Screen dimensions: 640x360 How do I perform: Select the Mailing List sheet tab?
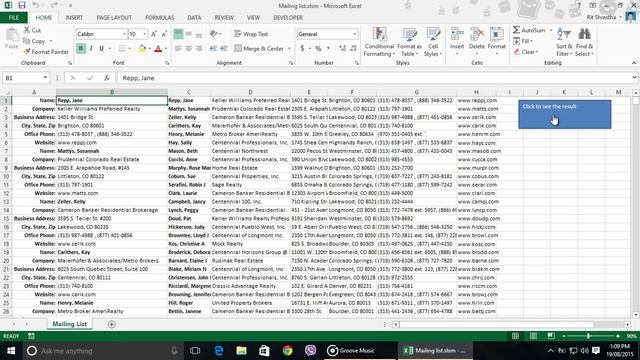coord(70,324)
